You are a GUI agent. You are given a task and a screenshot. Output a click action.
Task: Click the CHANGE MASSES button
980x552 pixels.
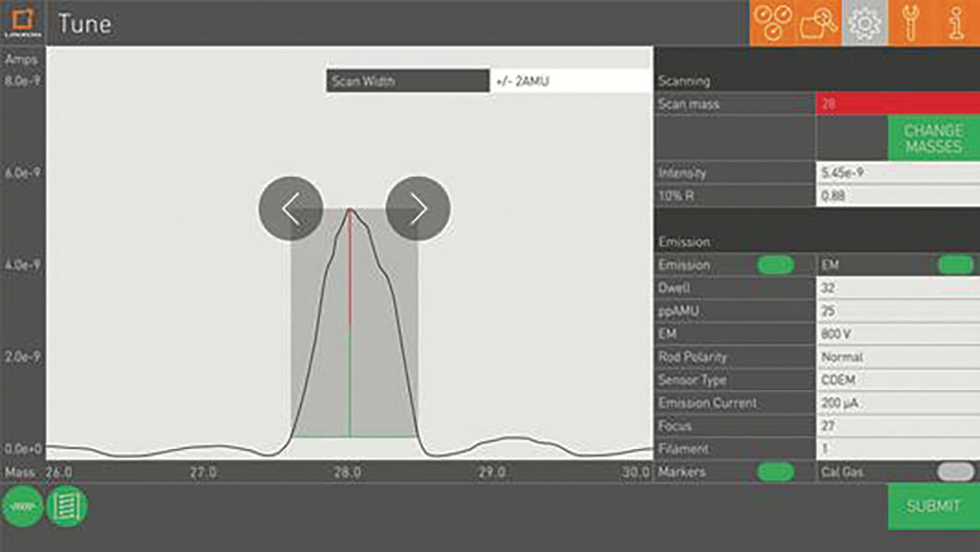click(933, 139)
